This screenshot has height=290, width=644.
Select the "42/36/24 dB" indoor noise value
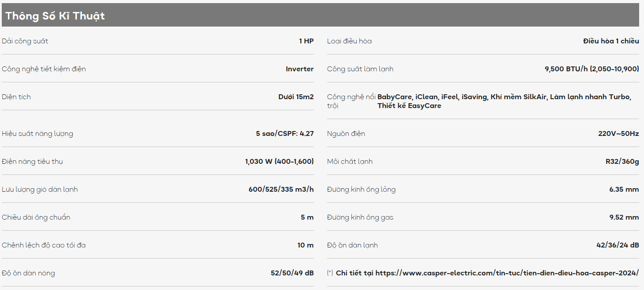coord(617,245)
